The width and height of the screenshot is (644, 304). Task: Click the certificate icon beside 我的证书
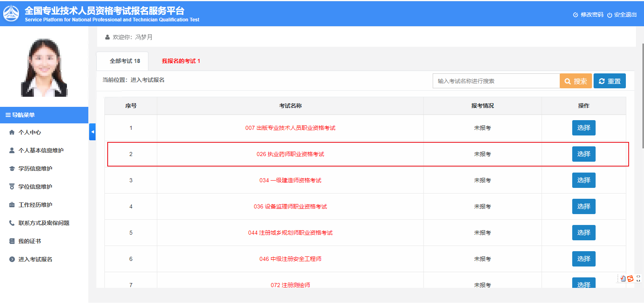[x=12, y=241]
